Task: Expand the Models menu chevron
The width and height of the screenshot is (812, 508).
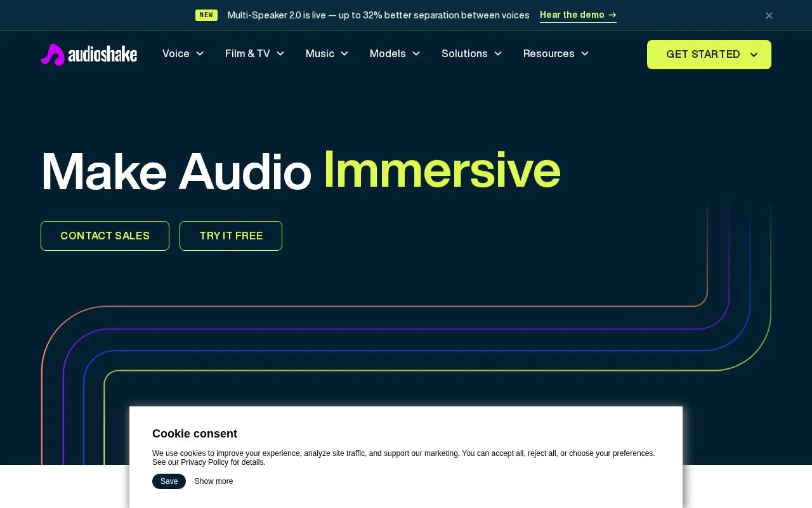Action: (x=416, y=54)
